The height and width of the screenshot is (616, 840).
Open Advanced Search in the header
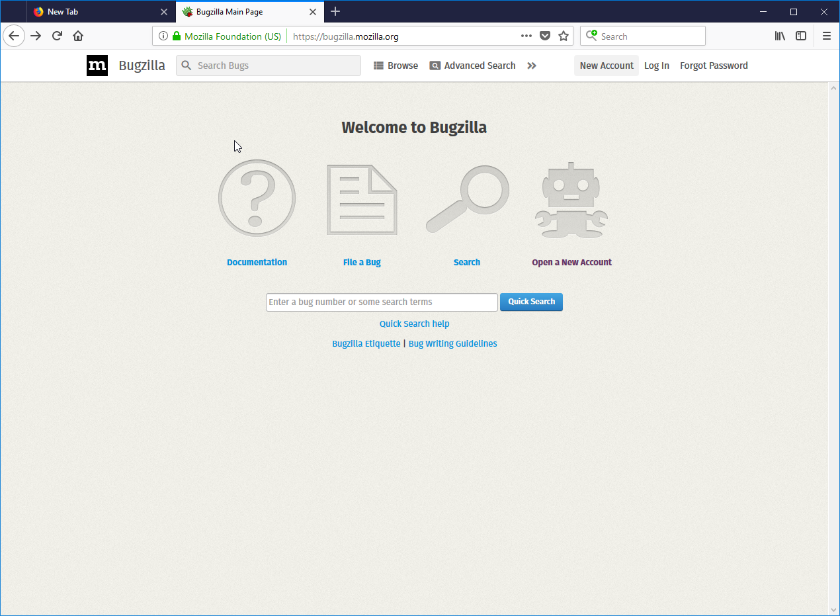[472, 66]
